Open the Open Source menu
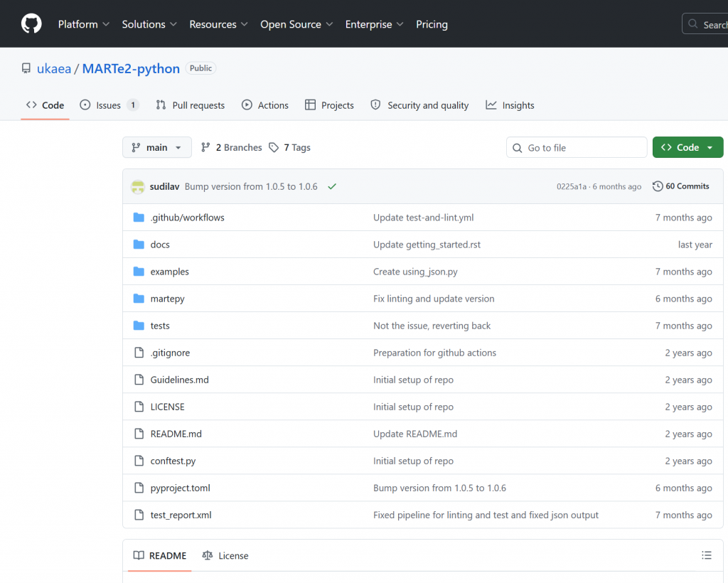The image size is (728, 583). click(x=296, y=24)
